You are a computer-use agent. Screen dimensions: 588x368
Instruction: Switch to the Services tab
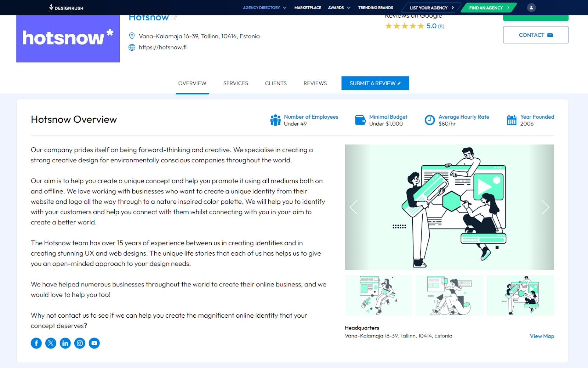coord(236,83)
